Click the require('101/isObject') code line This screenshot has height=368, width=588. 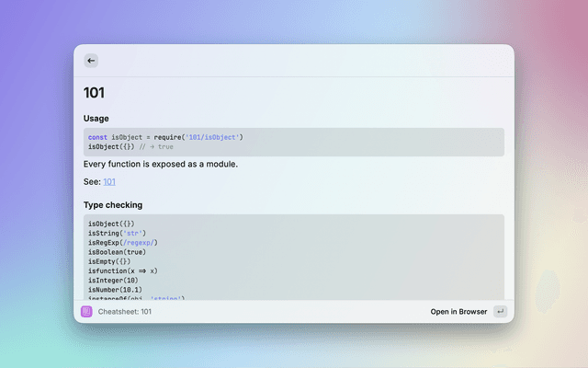click(x=165, y=137)
